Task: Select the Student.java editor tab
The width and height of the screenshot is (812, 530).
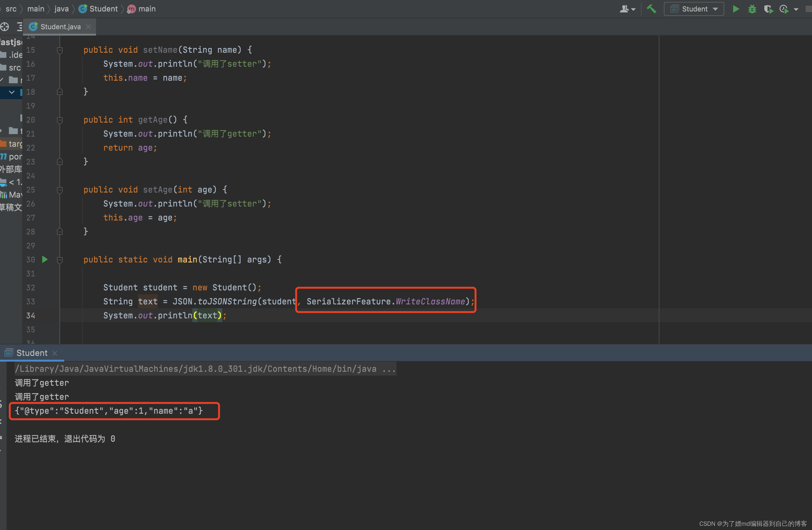Action: coord(60,27)
